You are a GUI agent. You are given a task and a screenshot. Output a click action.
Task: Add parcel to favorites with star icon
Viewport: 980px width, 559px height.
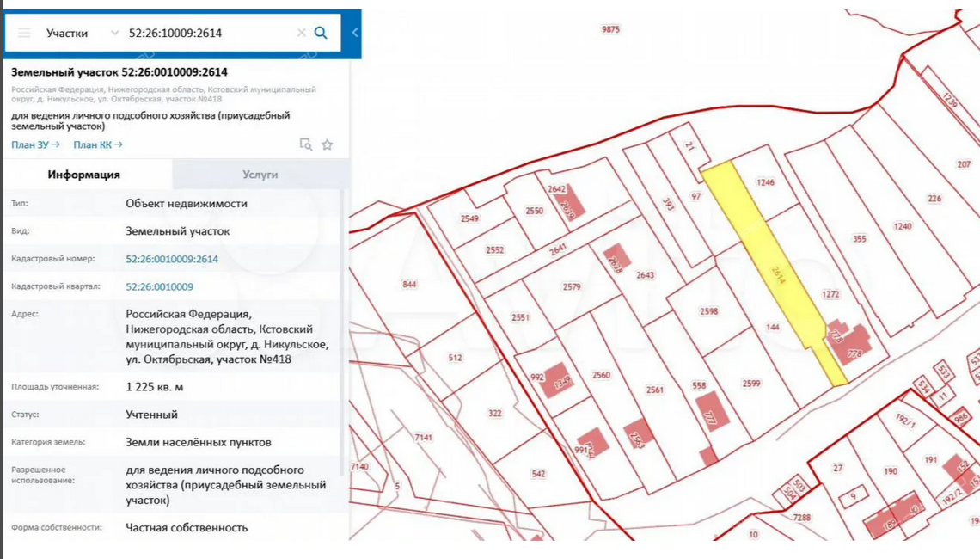[x=327, y=144]
